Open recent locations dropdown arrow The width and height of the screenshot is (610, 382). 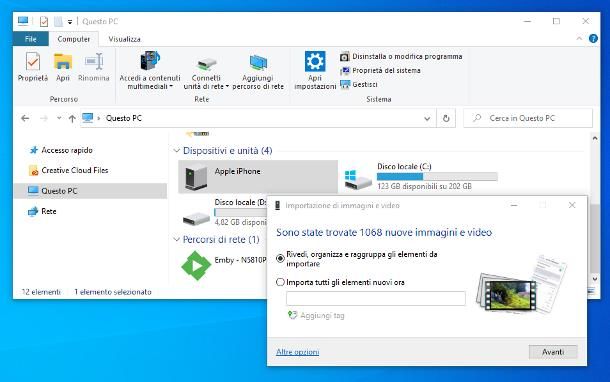click(59, 118)
